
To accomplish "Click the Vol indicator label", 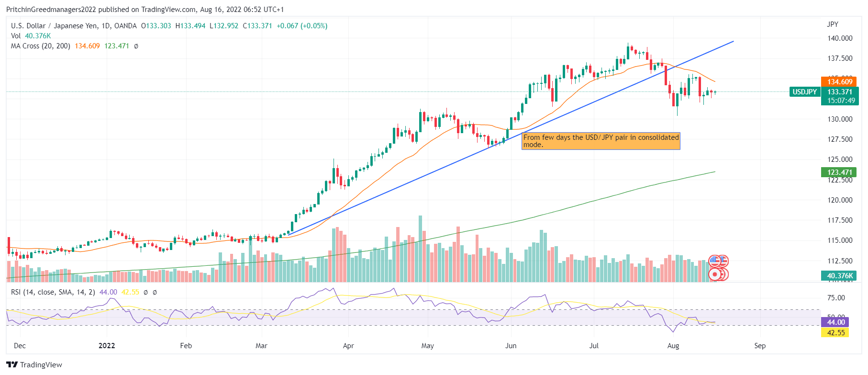I will (x=16, y=36).
